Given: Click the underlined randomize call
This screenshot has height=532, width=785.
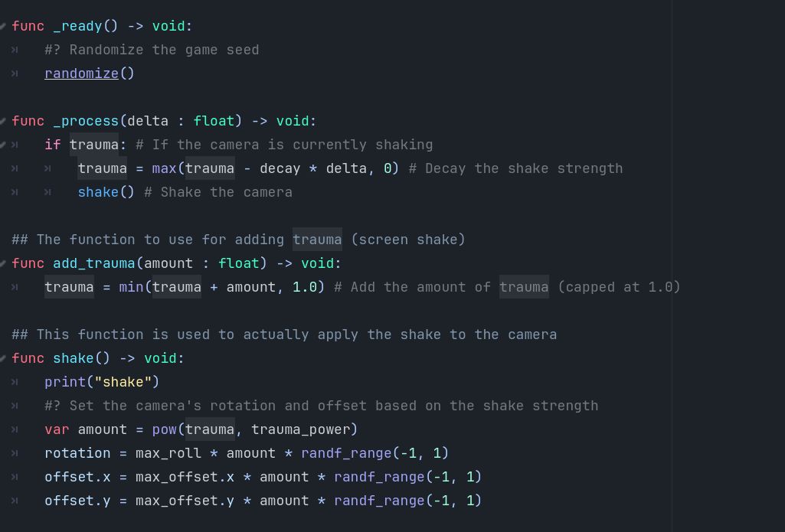Looking at the screenshot, I should tap(81, 73).
